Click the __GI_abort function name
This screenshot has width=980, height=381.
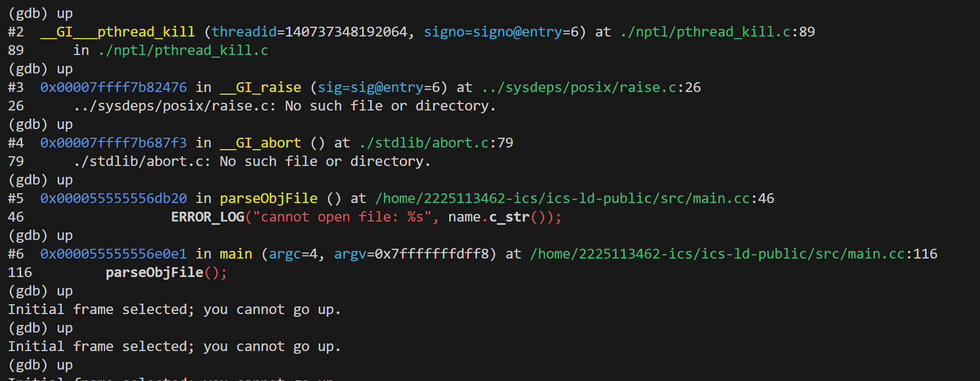pyautogui.click(x=260, y=143)
